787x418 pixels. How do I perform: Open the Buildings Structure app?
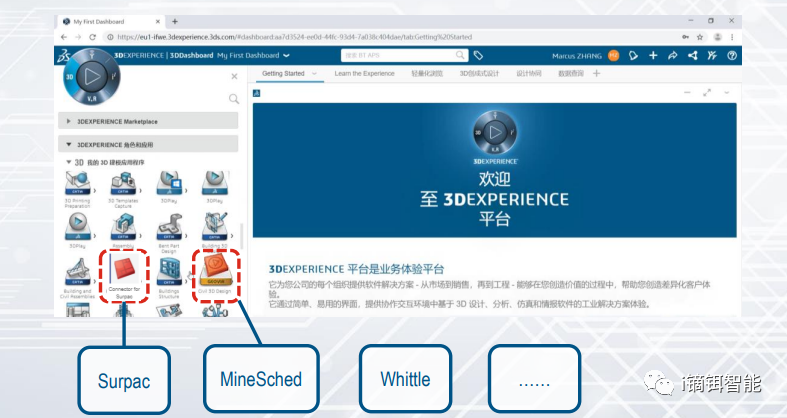click(168, 272)
